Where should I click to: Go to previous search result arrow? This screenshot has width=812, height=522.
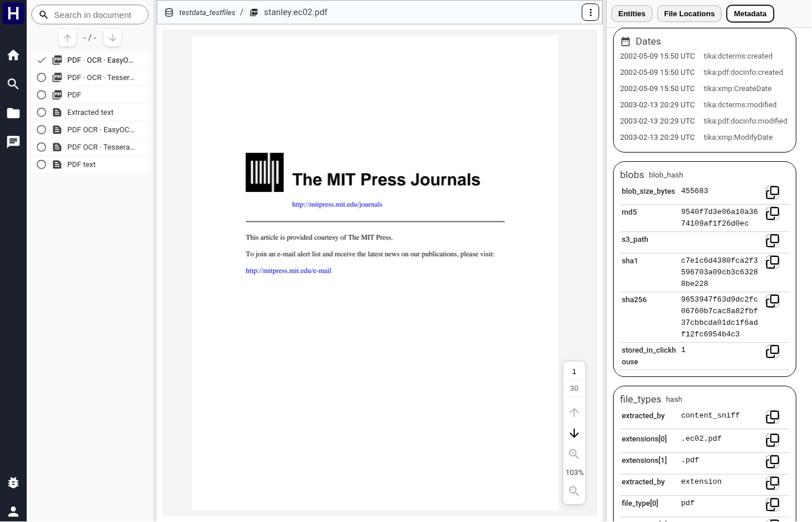(x=68, y=38)
